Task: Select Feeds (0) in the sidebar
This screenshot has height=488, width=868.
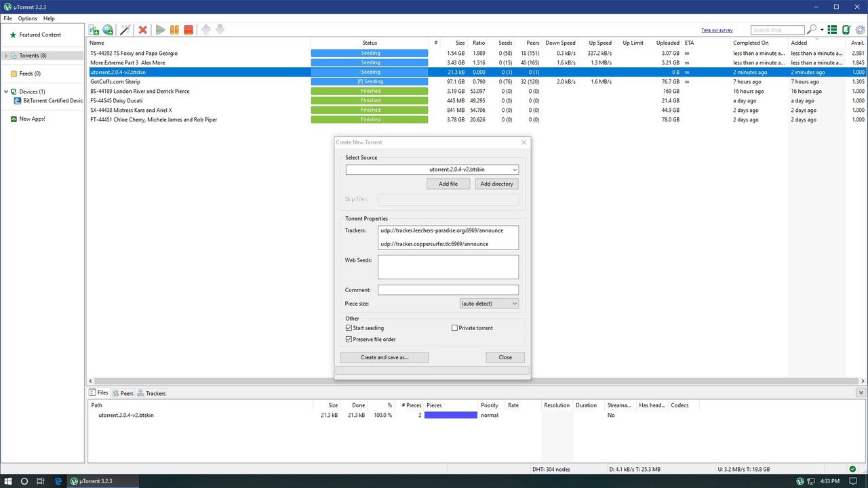Action: tap(30, 73)
